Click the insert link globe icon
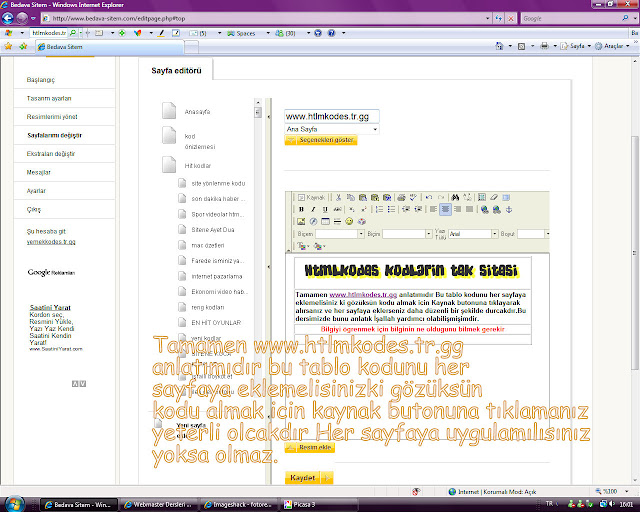This screenshot has height=512, width=640. pyautogui.click(x=484, y=209)
